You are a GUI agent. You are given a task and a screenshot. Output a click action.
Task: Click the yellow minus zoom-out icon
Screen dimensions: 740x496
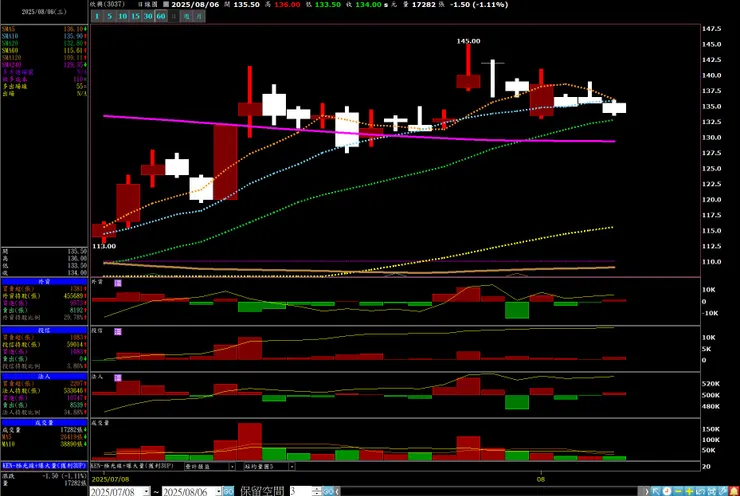tap(678, 491)
